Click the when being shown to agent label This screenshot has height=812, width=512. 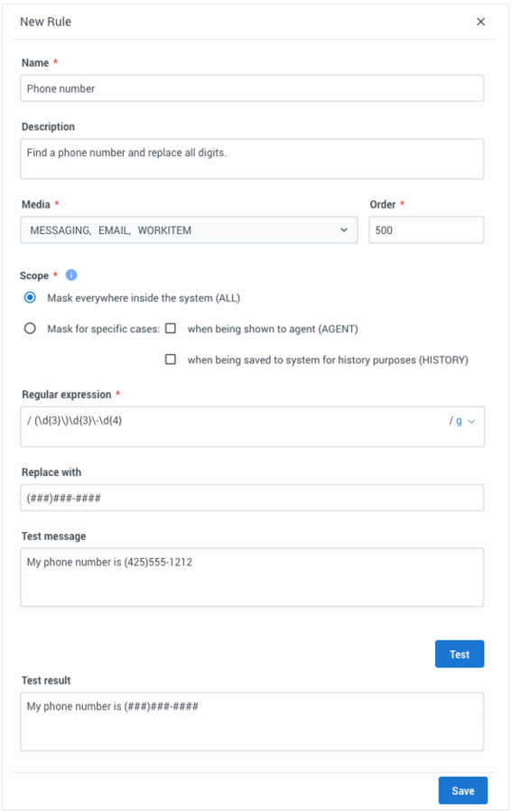[273, 329]
